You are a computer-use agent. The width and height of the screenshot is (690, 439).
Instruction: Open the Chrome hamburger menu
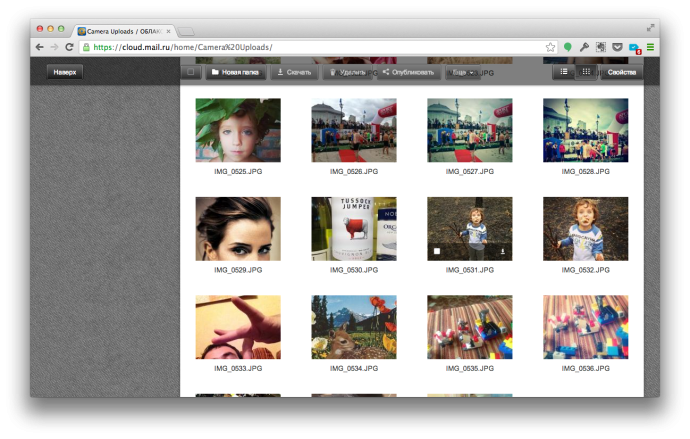click(650, 47)
